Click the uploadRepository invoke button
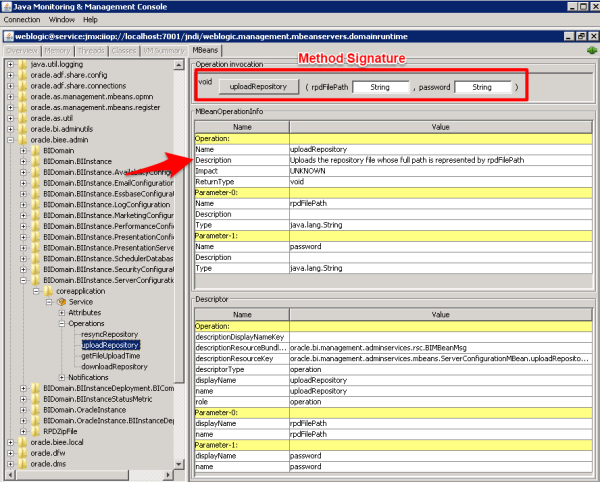The width and height of the screenshot is (600, 482). tap(258, 87)
